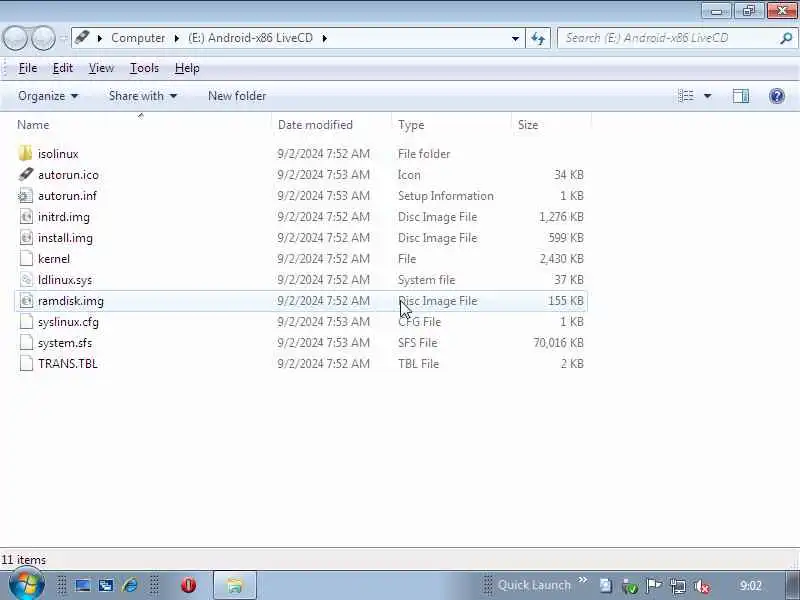Screen dimensions: 800x600
Task: Switch to the Explorer taskbar button
Action: 235,585
